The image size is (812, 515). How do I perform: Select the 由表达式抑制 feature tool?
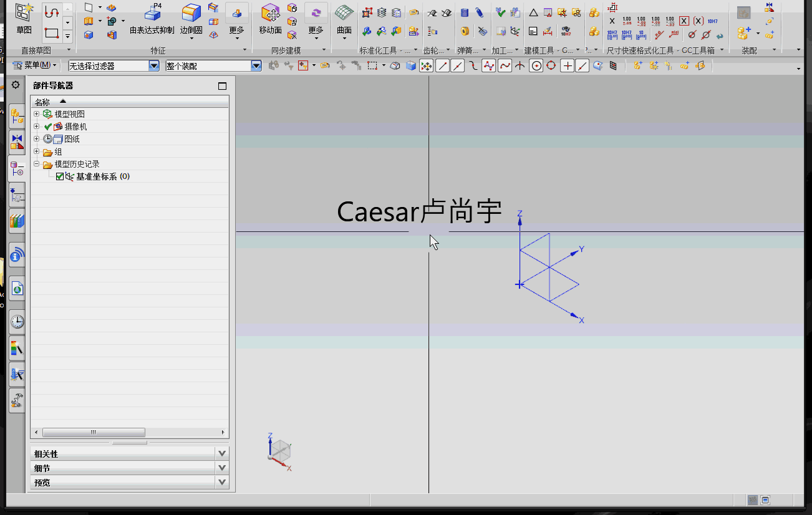[x=152, y=19]
